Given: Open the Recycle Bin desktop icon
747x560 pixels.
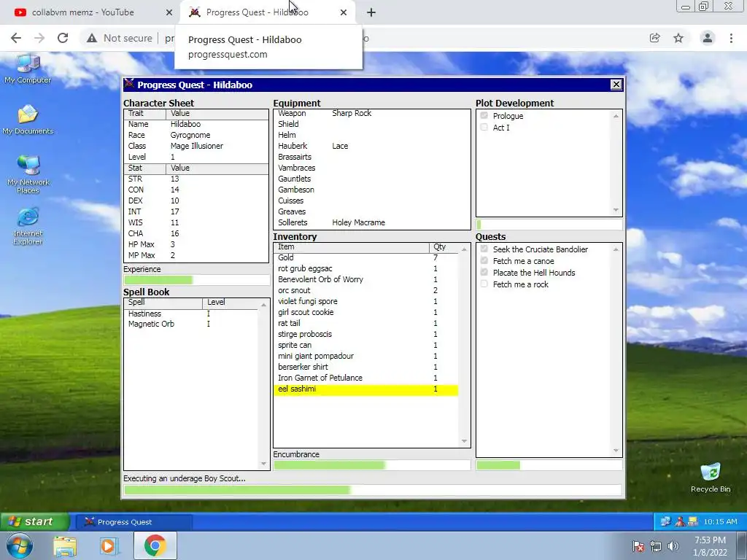Looking at the screenshot, I should coord(711,478).
